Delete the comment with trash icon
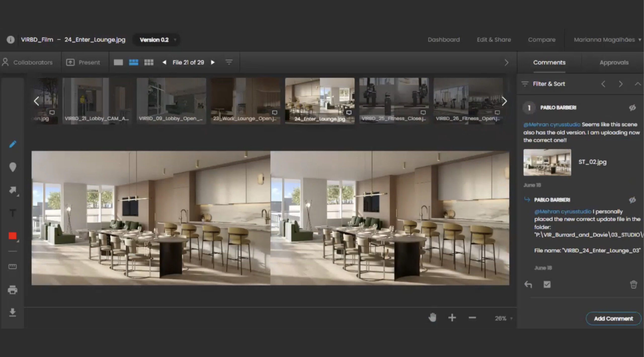 coord(633,285)
